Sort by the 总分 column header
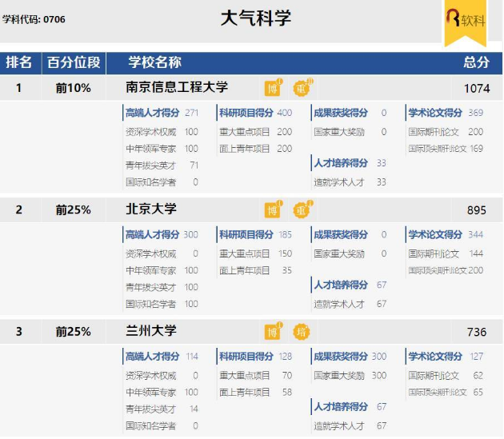Screen dimensions: 504x439 [x=477, y=62]
